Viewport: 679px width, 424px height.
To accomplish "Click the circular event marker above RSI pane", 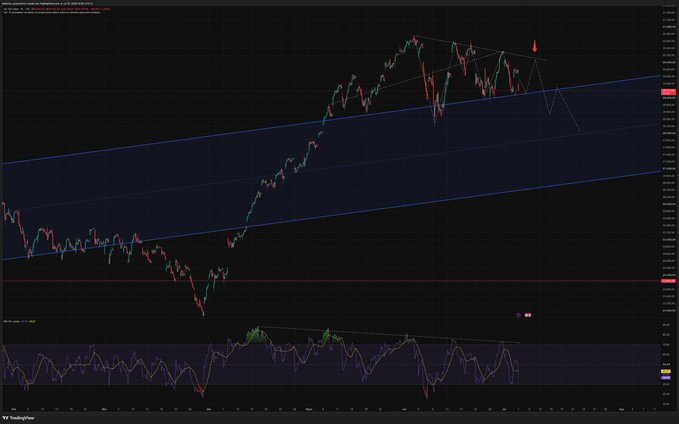I will click(518, 315).
